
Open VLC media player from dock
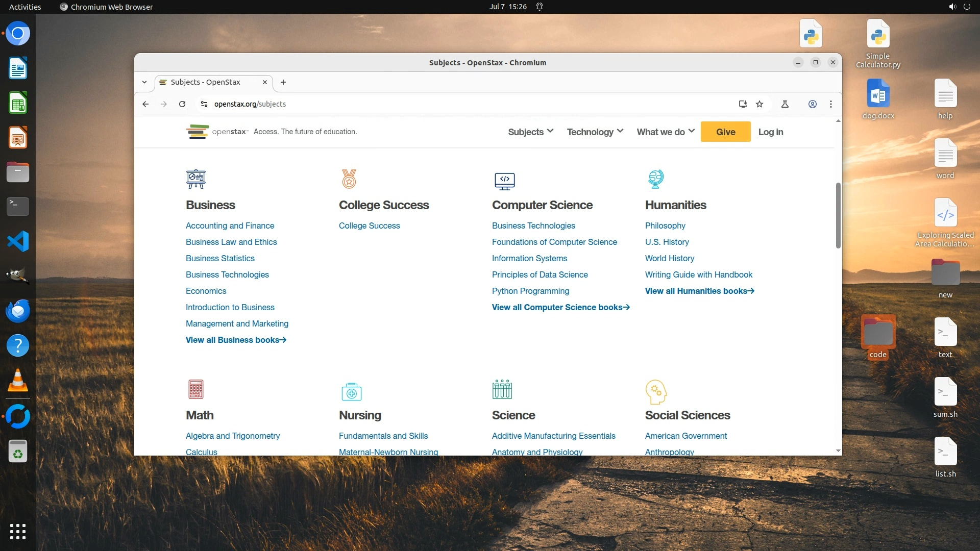(18, 381)
